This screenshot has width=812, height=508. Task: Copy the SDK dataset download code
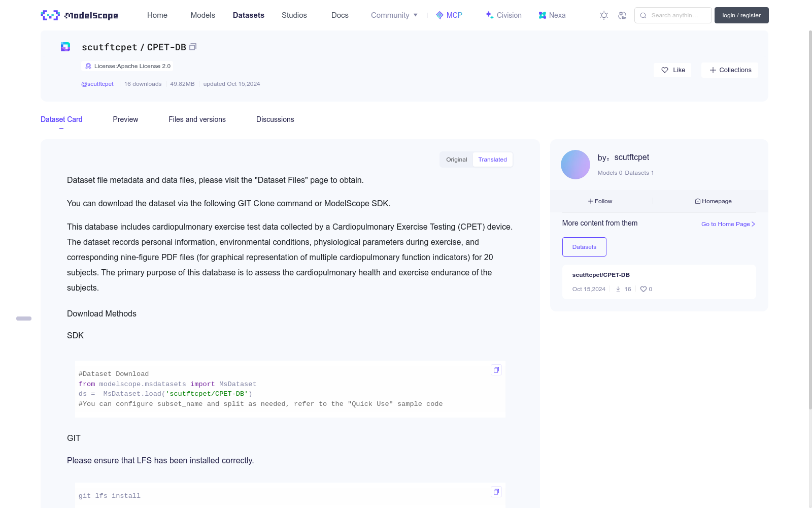tap(496, 370)
